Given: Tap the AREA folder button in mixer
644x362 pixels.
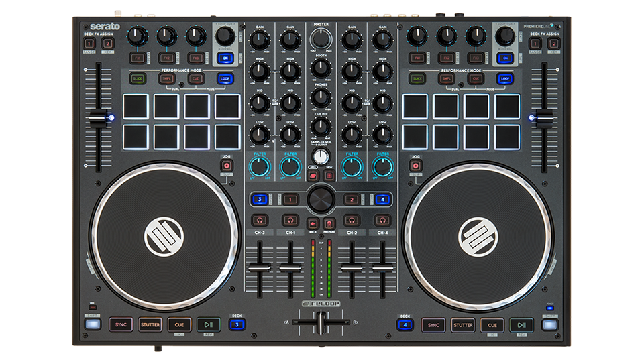Looking at the screenshot, I should [x=313, y=176].
